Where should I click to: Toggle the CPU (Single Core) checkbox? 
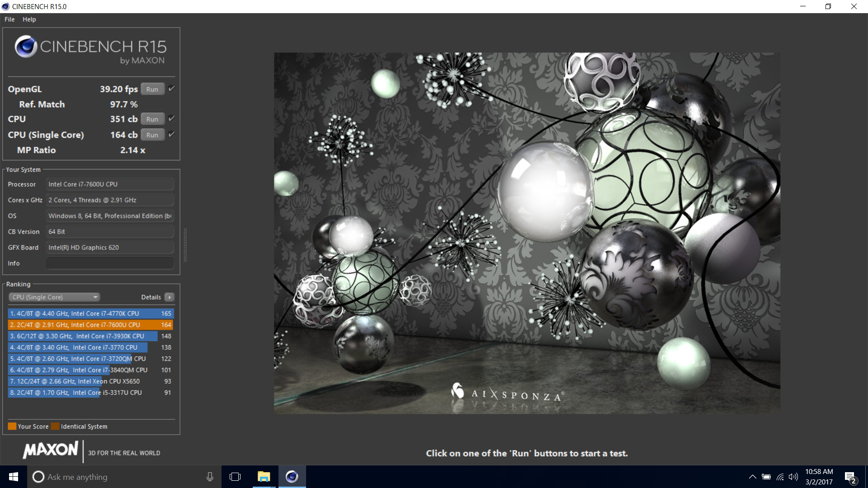pos(171,134)
